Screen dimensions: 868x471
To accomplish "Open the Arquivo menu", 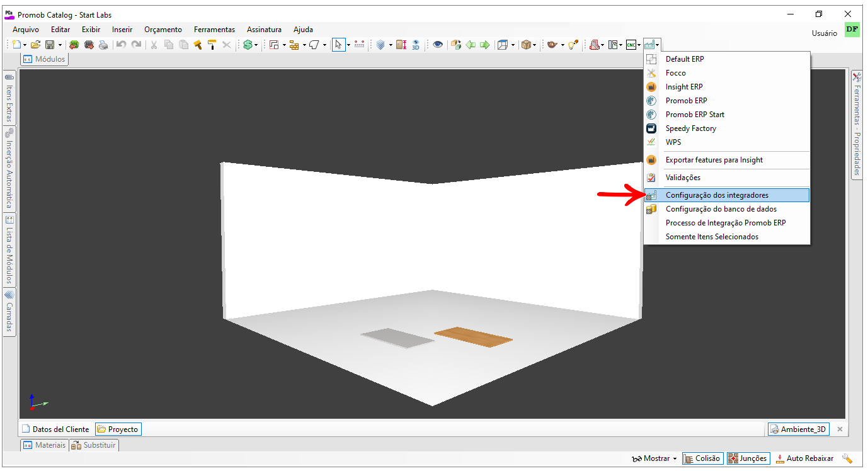I will pyautogui.click(x=26, y=30).
